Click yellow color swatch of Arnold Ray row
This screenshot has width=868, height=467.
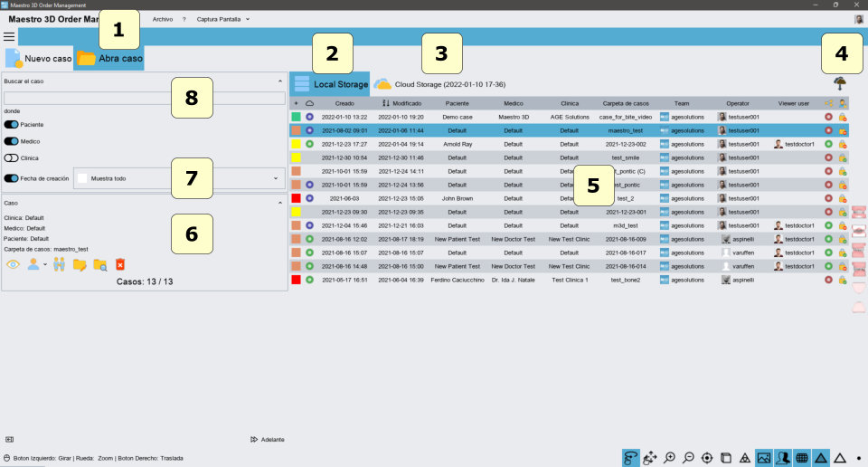coord(297,144)
